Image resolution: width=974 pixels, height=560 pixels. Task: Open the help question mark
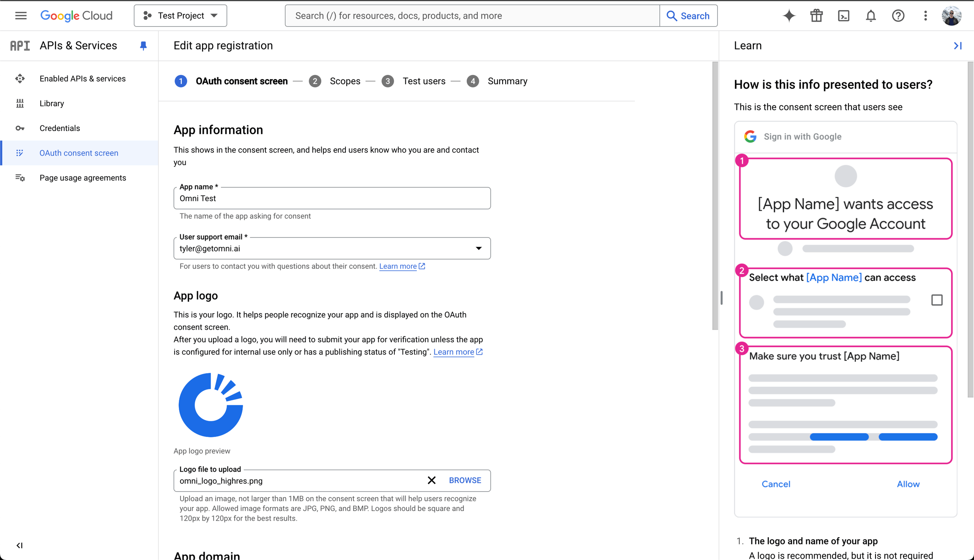pyautogui.click(x=898, y=15)
